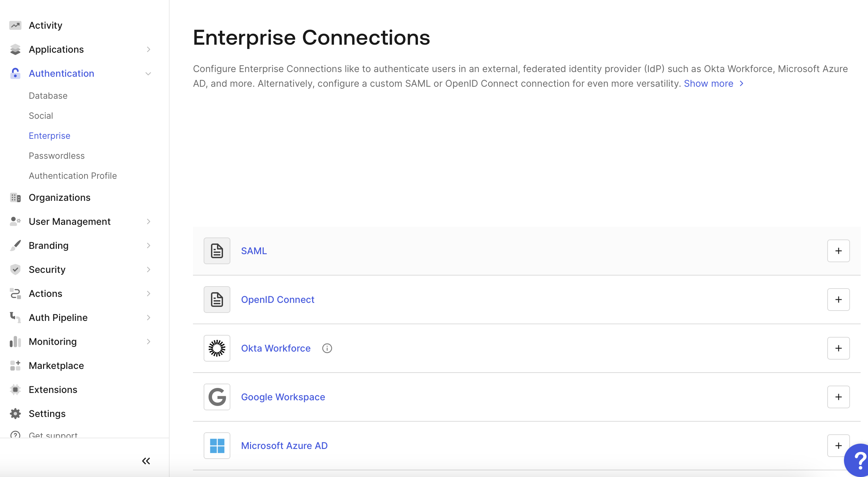Expand the Monitoring chevron
The image size is (868, 477).
[x=149, y=342]
